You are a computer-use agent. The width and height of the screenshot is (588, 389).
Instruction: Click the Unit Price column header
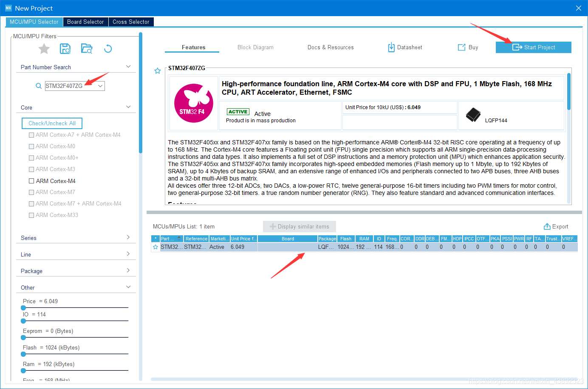pyautogui.click(x=243, y=239)
